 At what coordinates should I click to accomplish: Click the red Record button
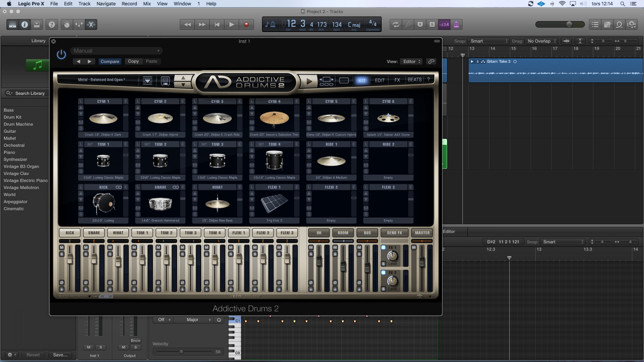[x=246, y=25]
